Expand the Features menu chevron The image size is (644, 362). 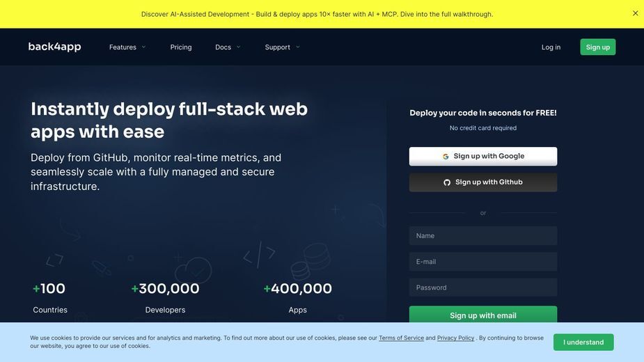143,47
